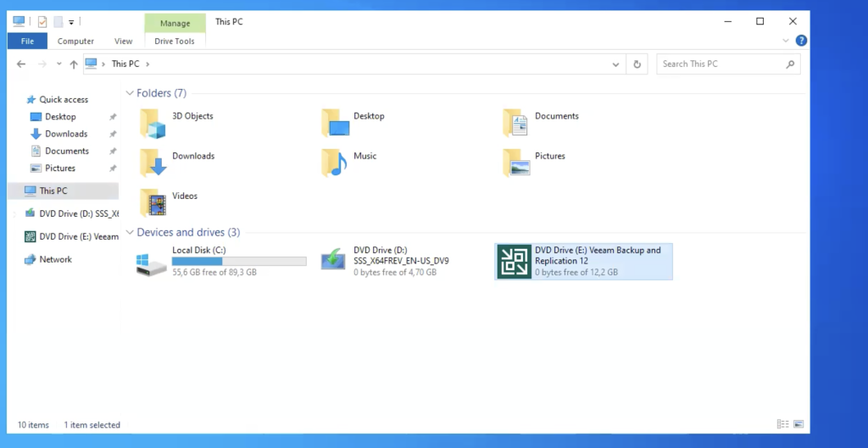This screenshot has width=868, height=448.
Task: Select the Veeam Backup DVD Drive (E:) icon
Action: coord(515,262)
